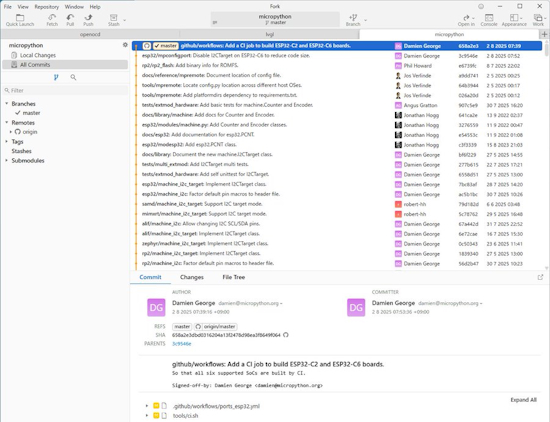Open the Branch dropdown arrow
The image size is (550, 422).
pyautogui.click(x=365, y=20)
